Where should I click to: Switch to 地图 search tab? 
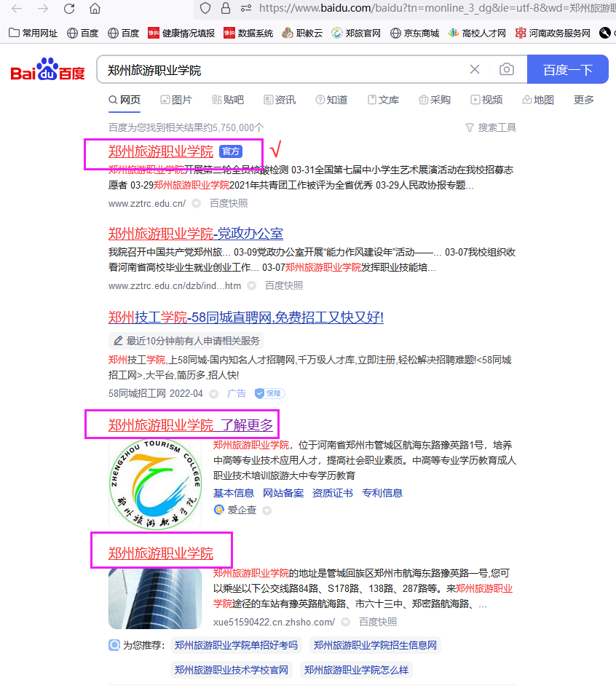point(538,100)
